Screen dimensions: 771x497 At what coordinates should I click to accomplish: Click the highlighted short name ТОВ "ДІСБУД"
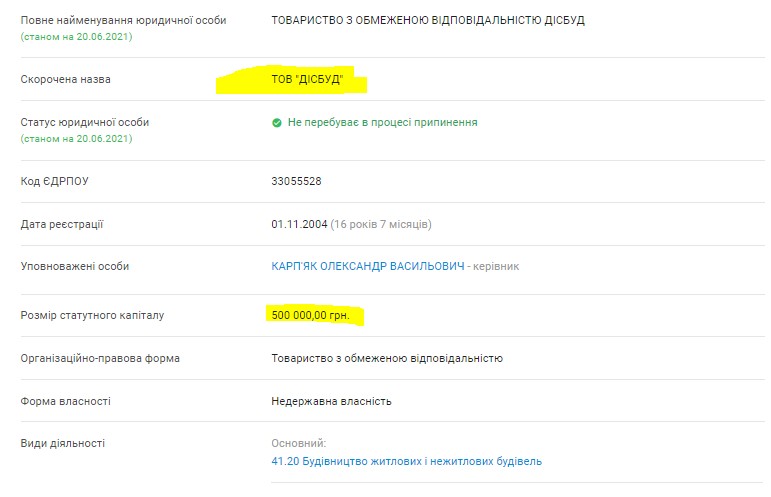coord(306,80)
